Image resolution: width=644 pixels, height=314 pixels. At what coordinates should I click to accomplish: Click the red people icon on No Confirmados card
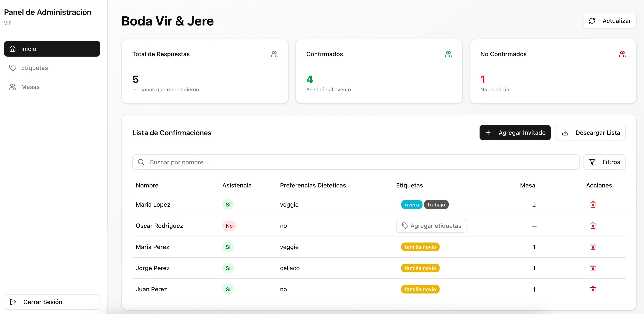(x=623, y=54)
